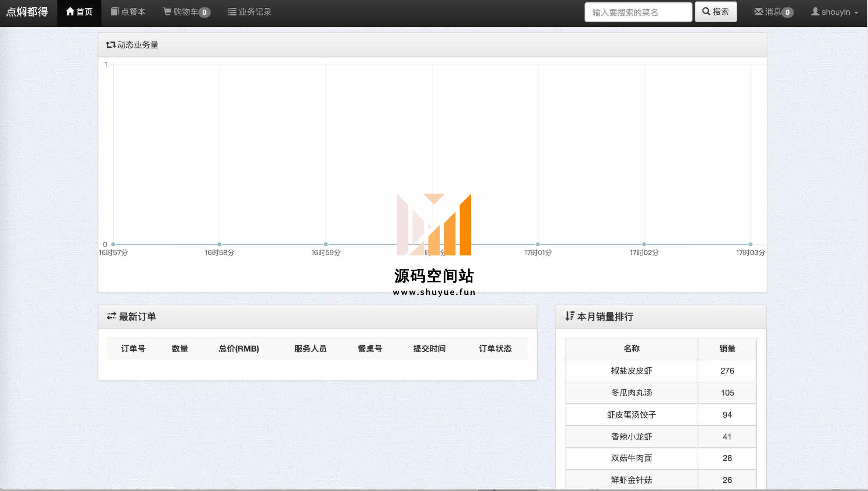Click the 总价(RMB) column header
868x491 pixels.
pyautogui.click(x=239, y=349)
